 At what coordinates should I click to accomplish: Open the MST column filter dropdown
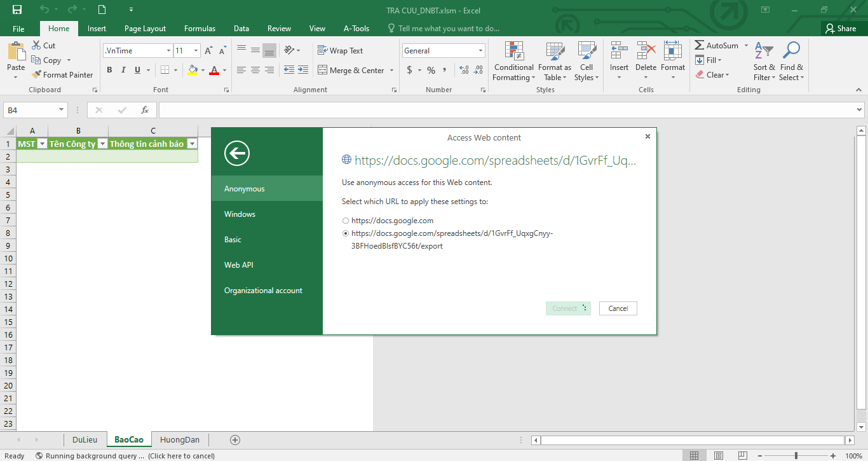coord(43,144)
